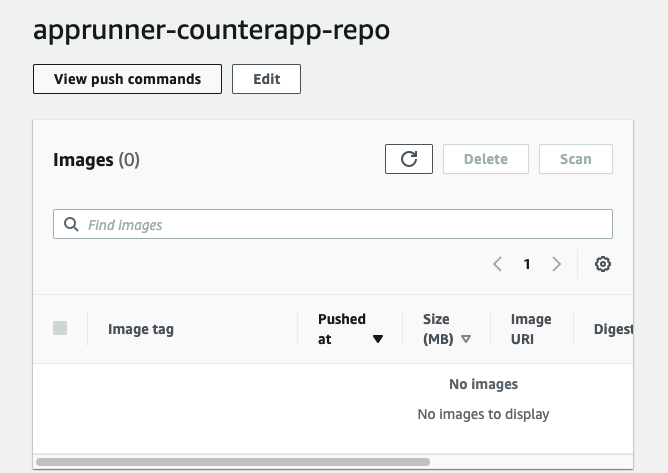Toggle the select-all images checkbox
668x473 pixels.
coord(60,328)
